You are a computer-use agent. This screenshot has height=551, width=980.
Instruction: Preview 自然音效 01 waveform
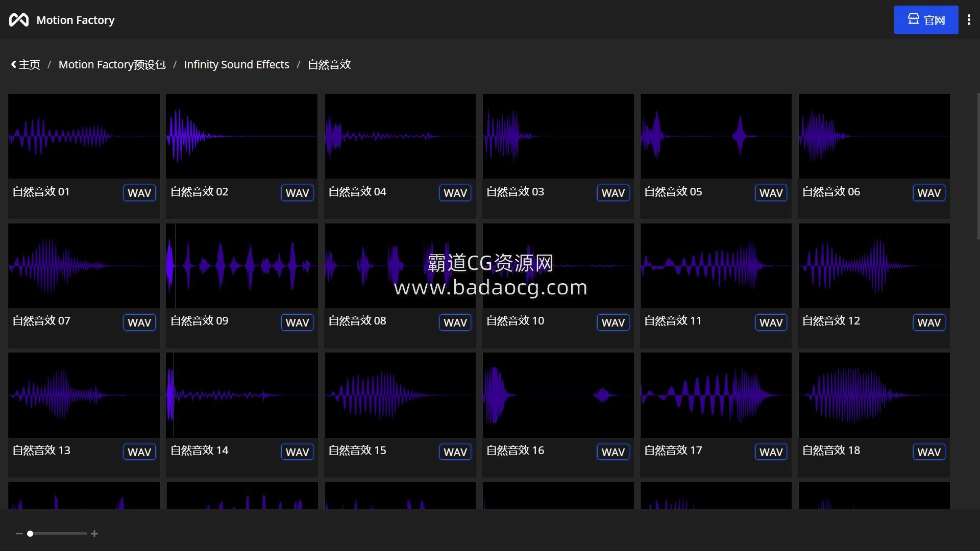[x=84, y=136]
